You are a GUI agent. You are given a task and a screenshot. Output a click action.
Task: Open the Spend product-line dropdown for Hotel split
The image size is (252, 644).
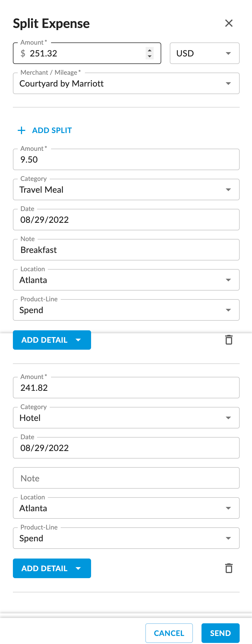(x=228, y=538)
